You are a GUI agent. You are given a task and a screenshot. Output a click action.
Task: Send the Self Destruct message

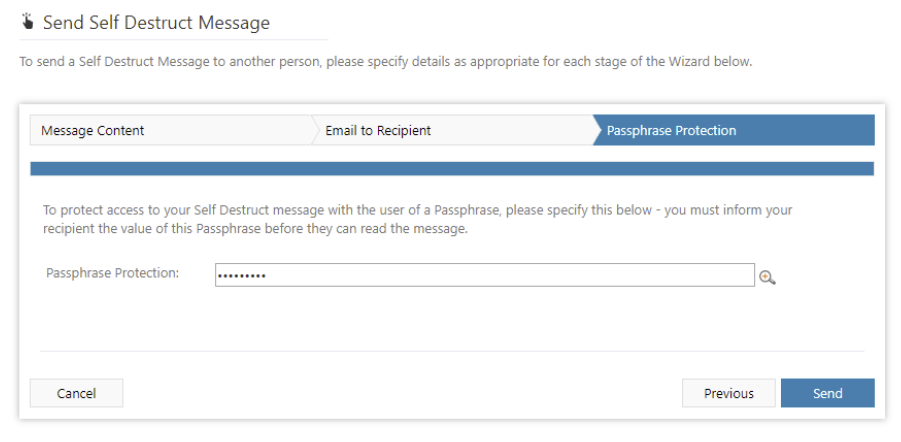point(827,393)
